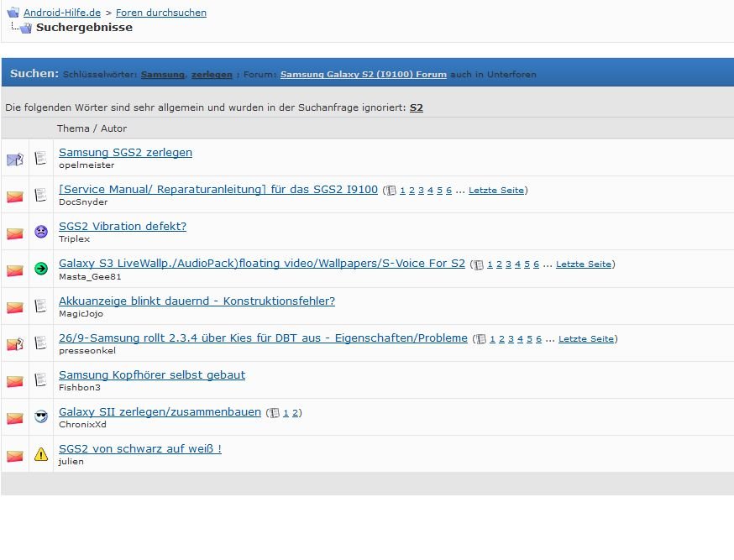Open Galaxy SII zerlegen/zusammenbauen thread
The height and width of the screenshot is (560, 734).
click(160, 411)
